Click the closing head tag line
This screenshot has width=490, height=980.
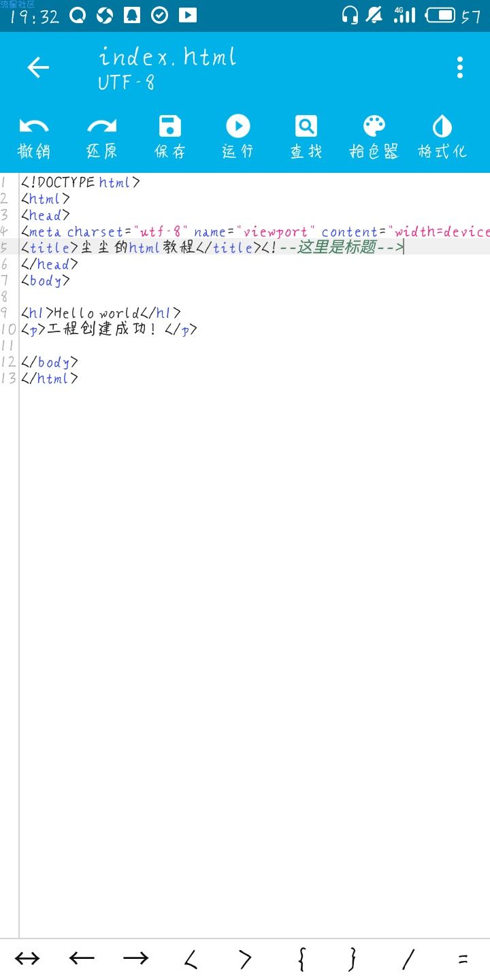pos(49,264)
